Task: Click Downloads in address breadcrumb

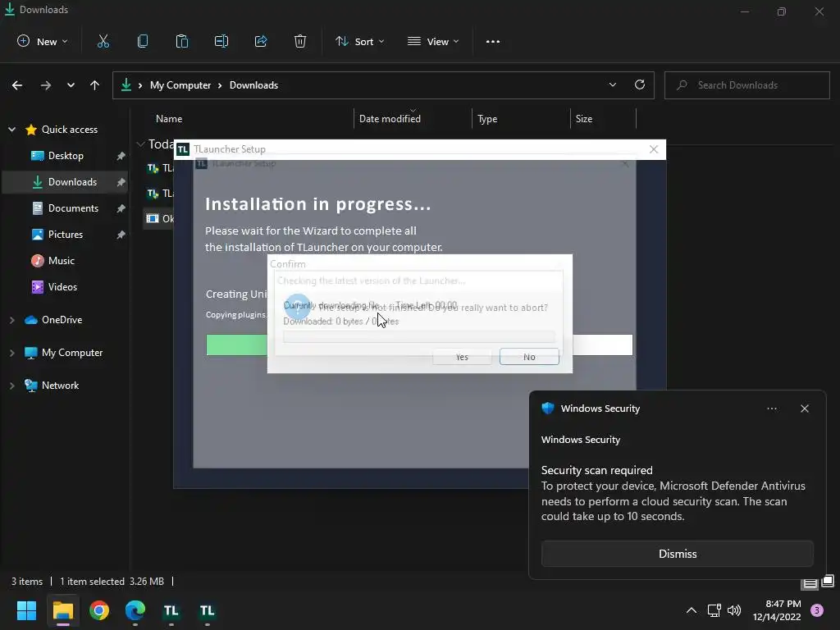Action: point(254,85)
